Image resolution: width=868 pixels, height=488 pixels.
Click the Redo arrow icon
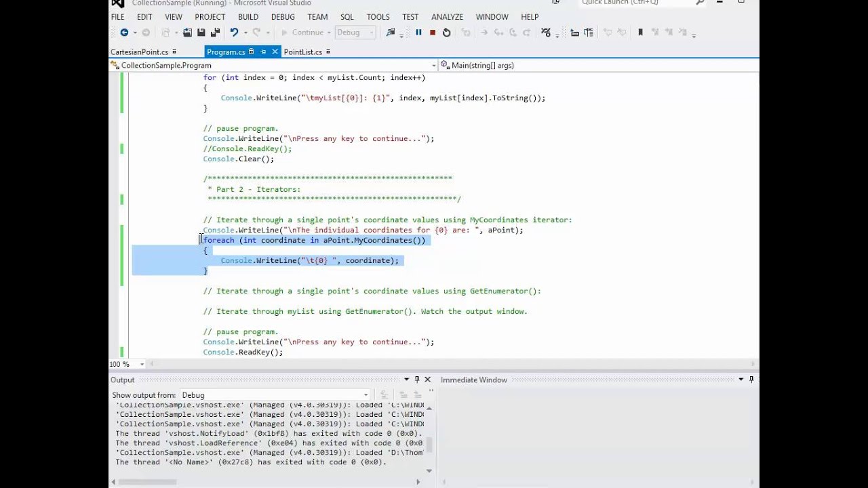pos(256,33)
